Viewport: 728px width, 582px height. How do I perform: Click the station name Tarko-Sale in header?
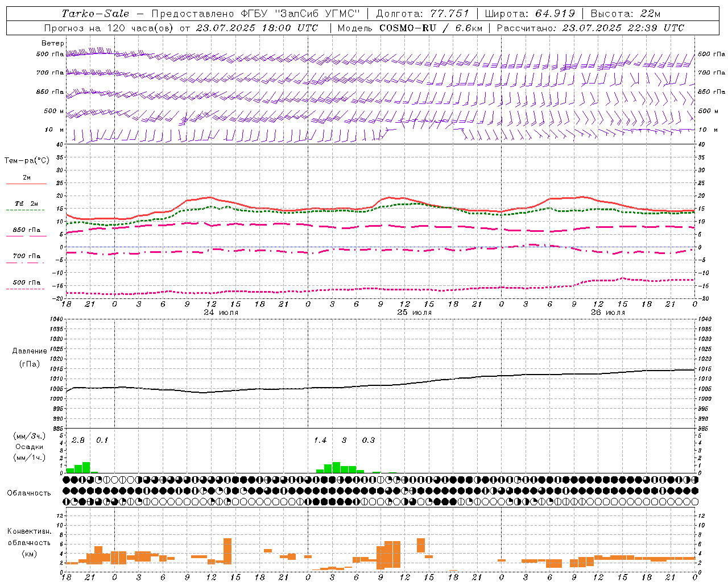click(x=95, y=14)
